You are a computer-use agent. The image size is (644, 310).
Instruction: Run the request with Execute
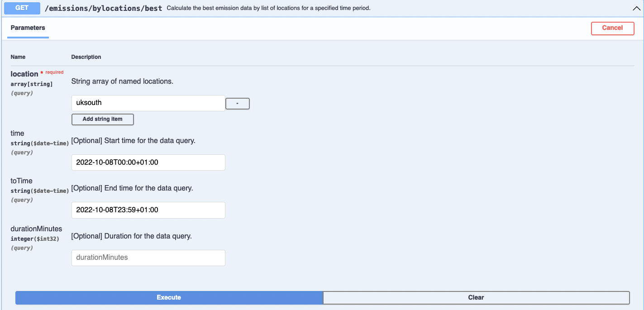tap(169, 298)
